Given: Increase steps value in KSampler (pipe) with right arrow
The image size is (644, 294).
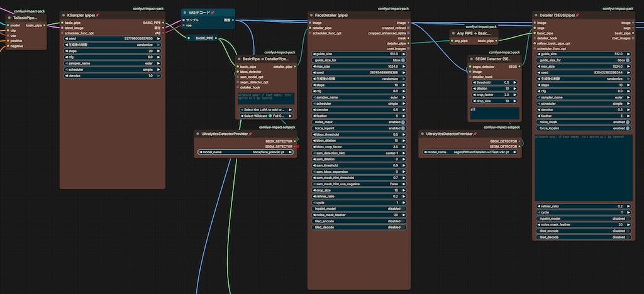Looking at the screenshot, I should pyautogui.click(x=159, y=51).
